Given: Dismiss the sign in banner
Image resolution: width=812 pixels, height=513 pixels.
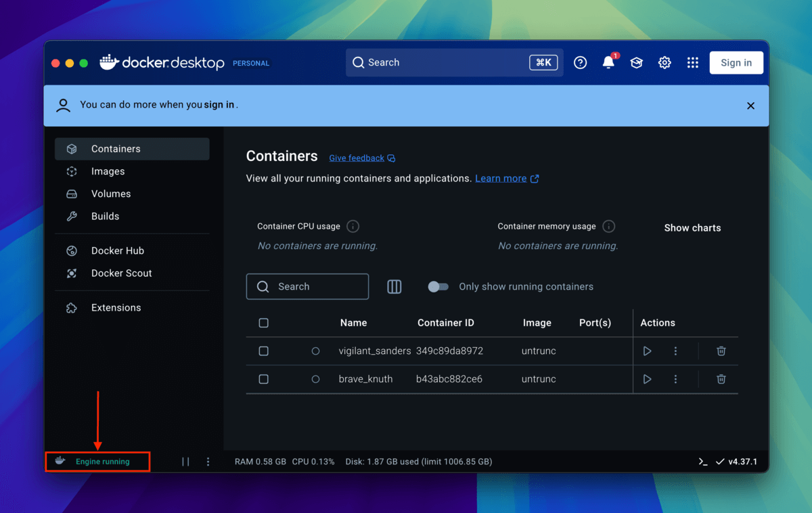Looking at the screenshot, I should (750, 106).
